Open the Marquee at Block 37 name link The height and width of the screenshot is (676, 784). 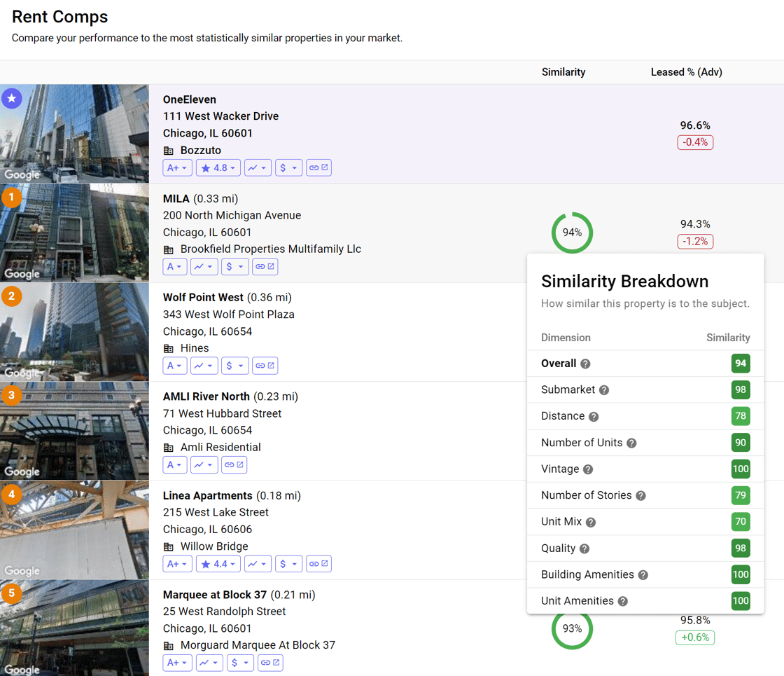[x=214, y=595]
